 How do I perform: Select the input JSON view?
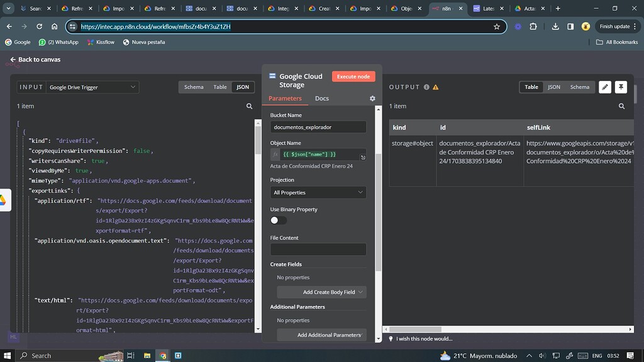pyautogui.click(x=243, y=87)
